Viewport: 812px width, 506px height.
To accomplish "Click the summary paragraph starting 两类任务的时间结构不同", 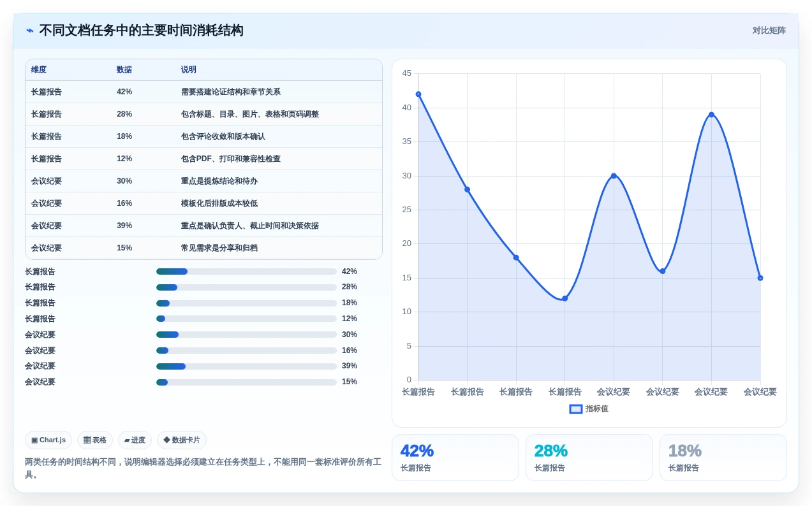I will click(203, 468).
